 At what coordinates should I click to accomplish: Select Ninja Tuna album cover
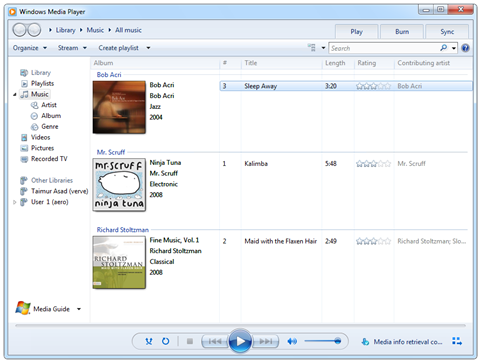pyautogui.click(x=119, y=185)
